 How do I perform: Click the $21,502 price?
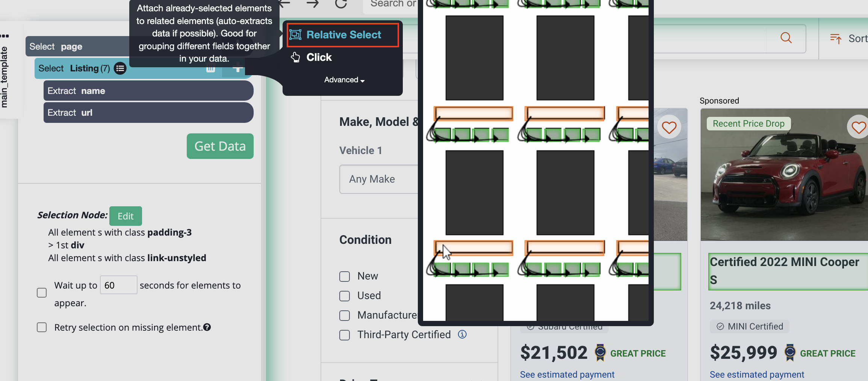(x=553, y=353)
